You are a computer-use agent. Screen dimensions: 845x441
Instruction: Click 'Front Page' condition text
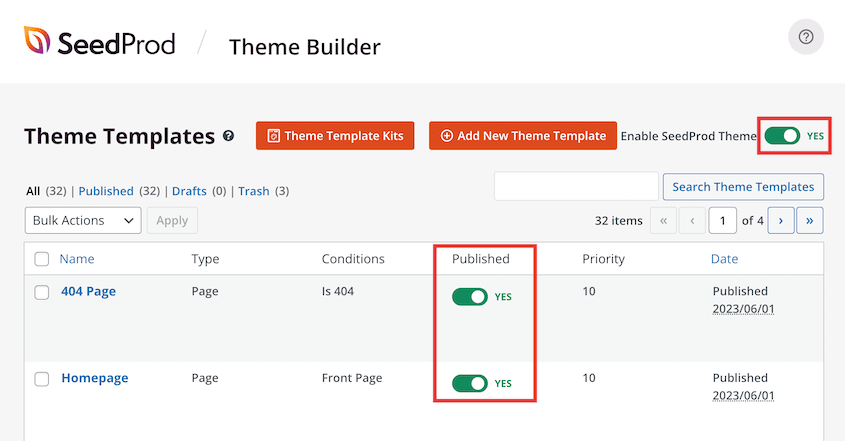pos(352,378)
